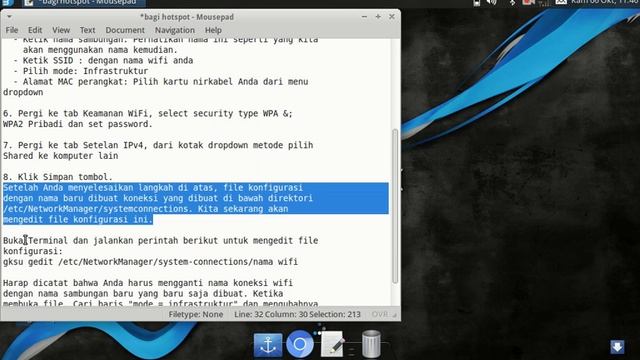Click the line 'akan menggunakan nama kemudian.'
The image size is (640, 360).
pyautogui.click(x=100, y=49)
